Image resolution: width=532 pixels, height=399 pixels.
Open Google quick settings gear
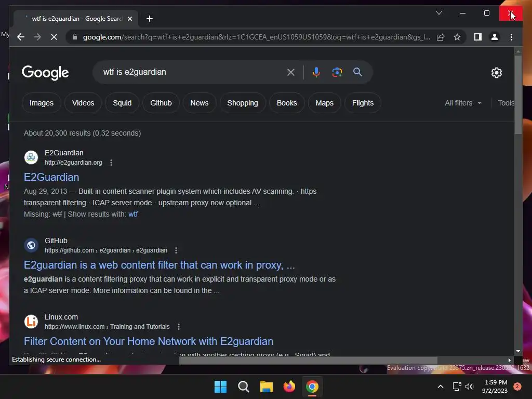(496, 72)
